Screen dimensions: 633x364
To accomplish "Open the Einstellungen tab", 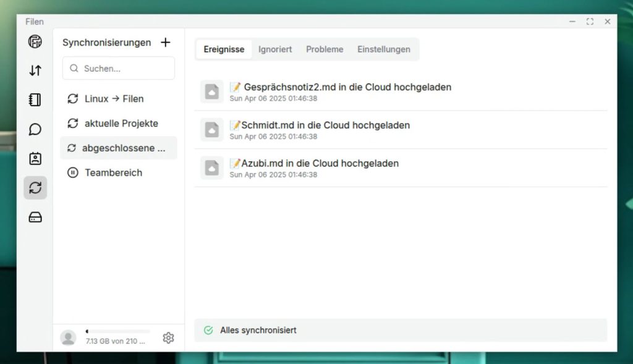I will pyautogui.click(x=383, y=49).
